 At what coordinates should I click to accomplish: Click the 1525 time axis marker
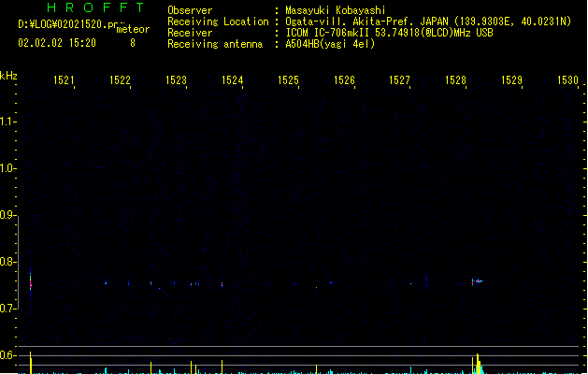point(288,80)
